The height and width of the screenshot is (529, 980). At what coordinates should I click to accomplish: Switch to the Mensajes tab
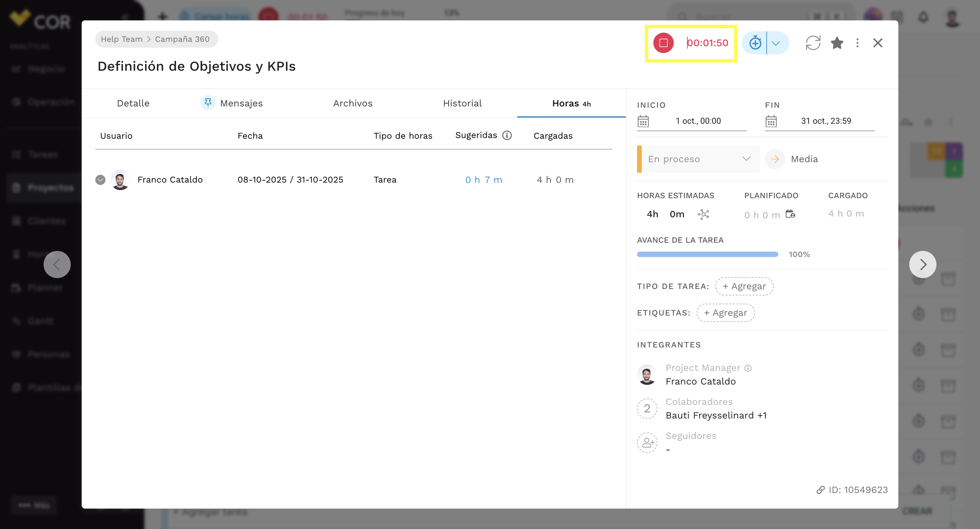tap(241, 103)
